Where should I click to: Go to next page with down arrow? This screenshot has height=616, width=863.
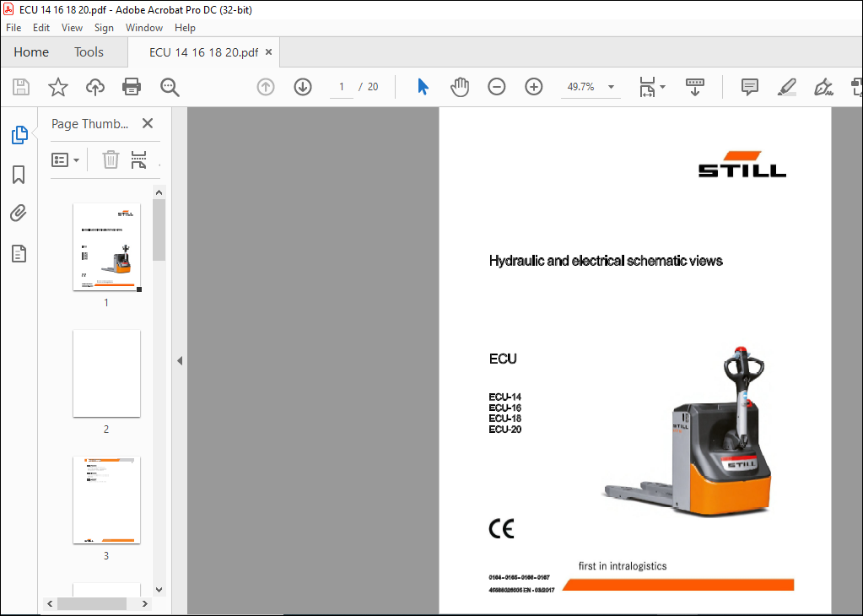[x=303, y=87]
